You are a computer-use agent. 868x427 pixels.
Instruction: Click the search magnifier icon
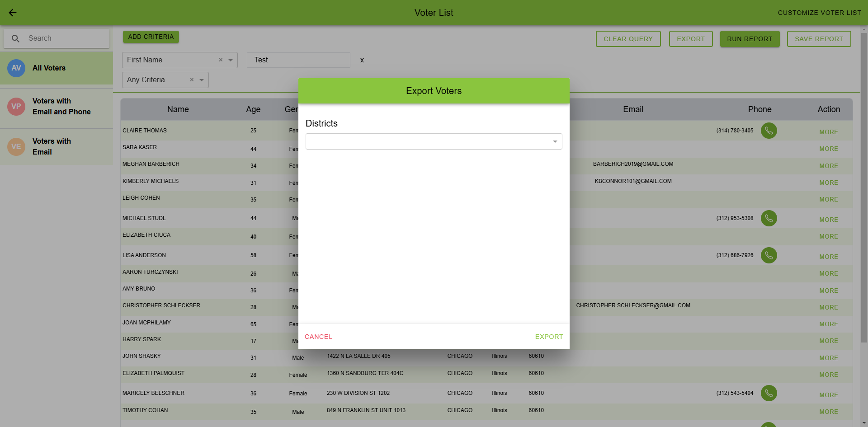(x=15, y=39)
